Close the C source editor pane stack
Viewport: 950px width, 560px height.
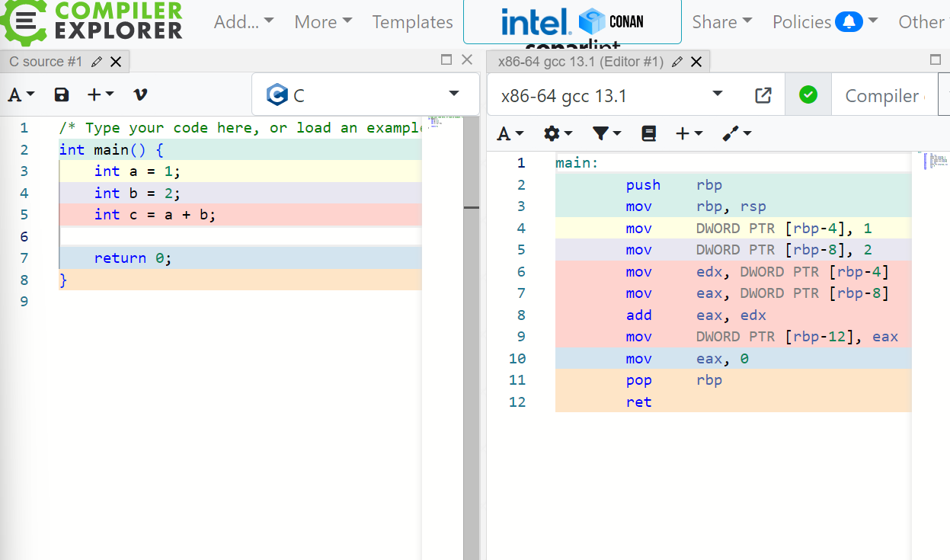pos(467,60)
